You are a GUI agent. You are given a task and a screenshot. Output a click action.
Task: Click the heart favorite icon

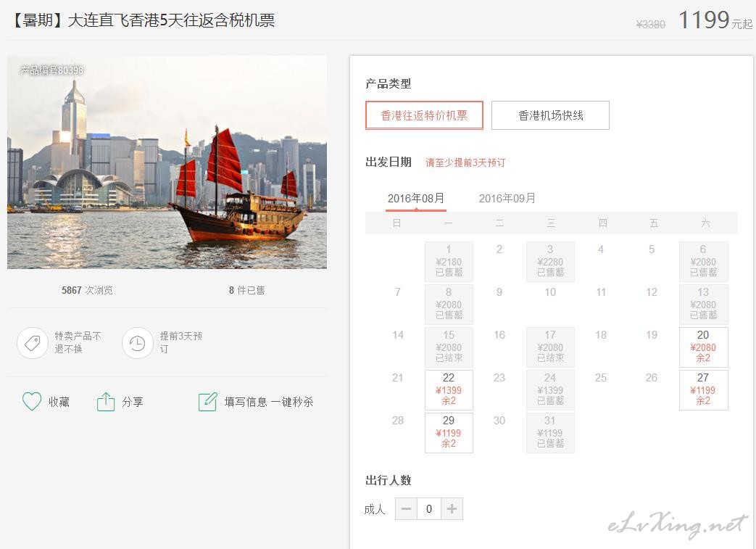[32, 401]
